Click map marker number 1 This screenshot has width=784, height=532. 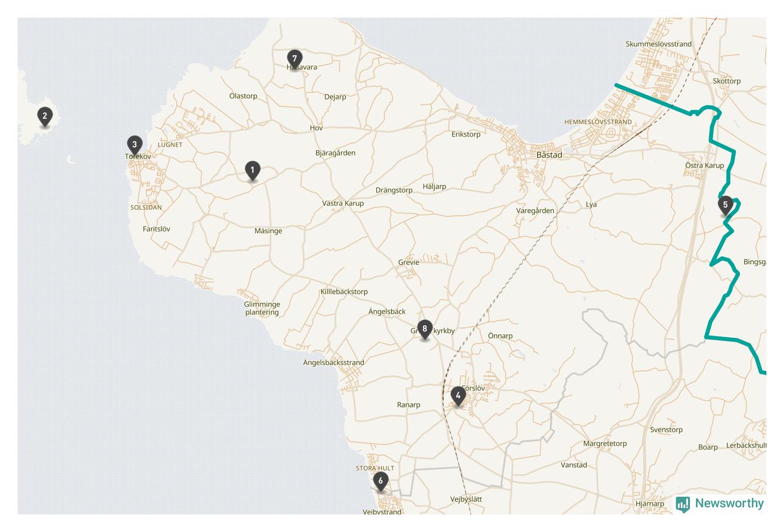pos(252,171)
